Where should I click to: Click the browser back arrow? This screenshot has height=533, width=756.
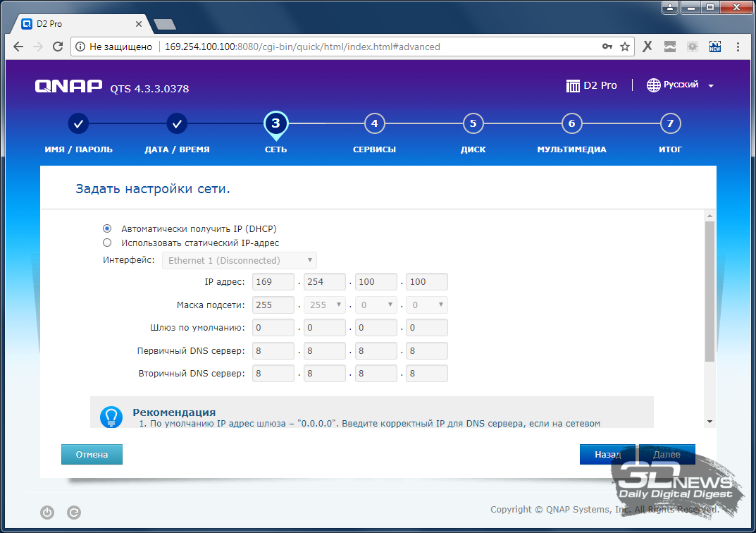(18, 47)
